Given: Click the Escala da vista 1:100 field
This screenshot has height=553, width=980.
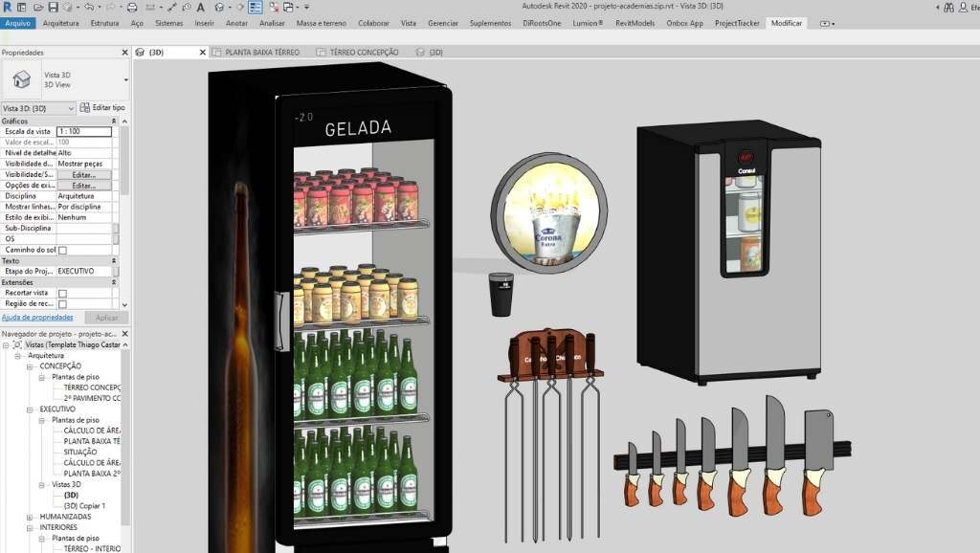Looking at the screenshot, I should coord(83,131).
